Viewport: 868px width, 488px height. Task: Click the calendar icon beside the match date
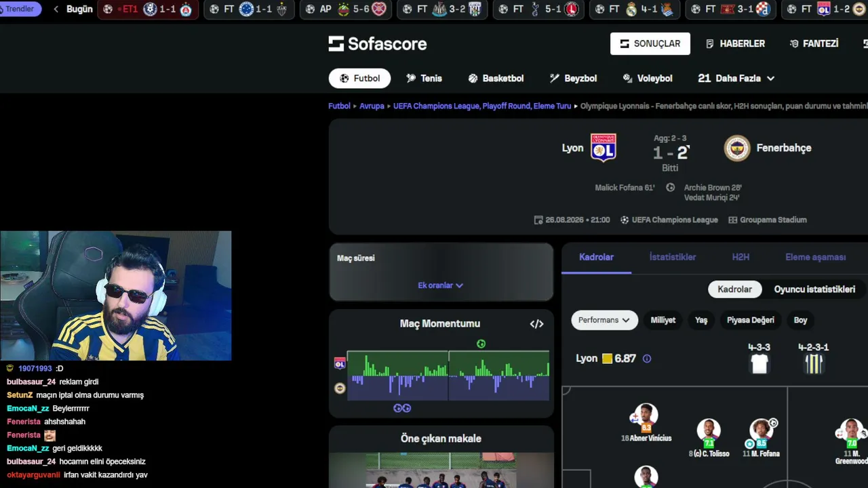tap(538, 220)
